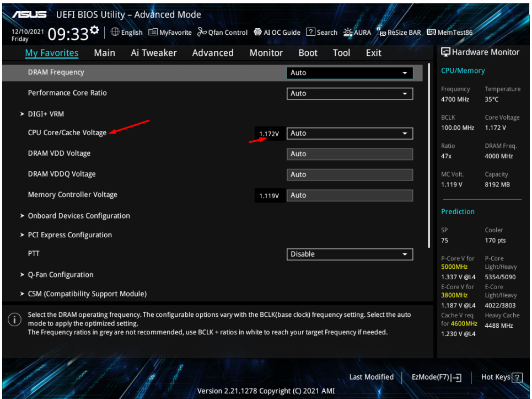Open MyFavorite list icon
The image size is (532, 399).
[x=153, y=32]
